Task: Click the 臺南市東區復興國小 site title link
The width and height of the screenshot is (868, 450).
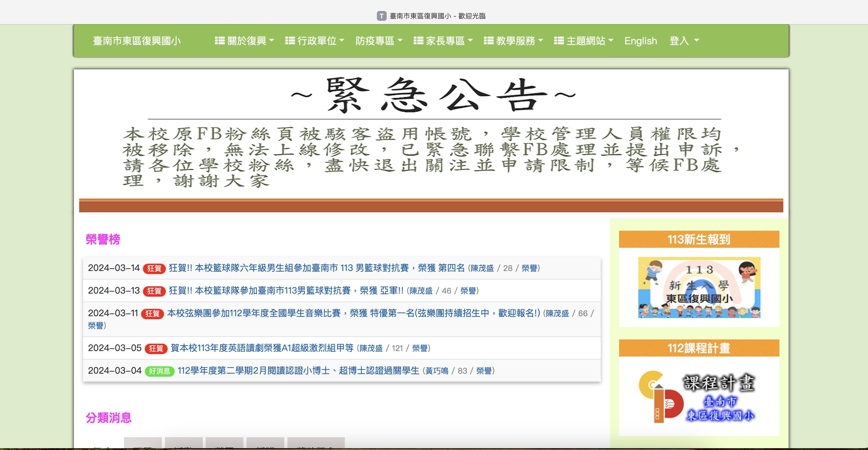Action: click(137, 41)
